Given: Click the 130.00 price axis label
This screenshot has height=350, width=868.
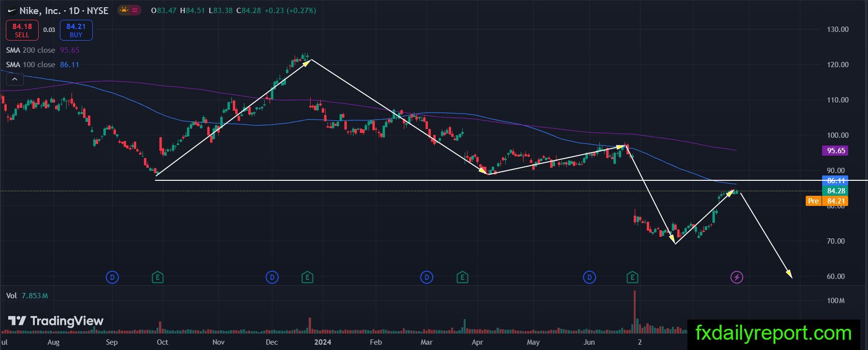Looking at the screenshot, I should click(838, 29).
